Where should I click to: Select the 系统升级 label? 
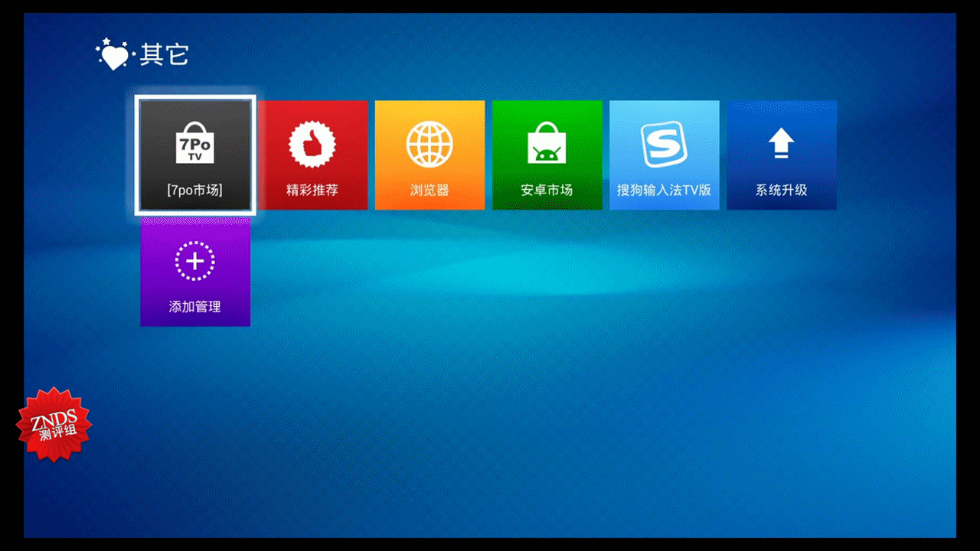(x=781, y=190)
